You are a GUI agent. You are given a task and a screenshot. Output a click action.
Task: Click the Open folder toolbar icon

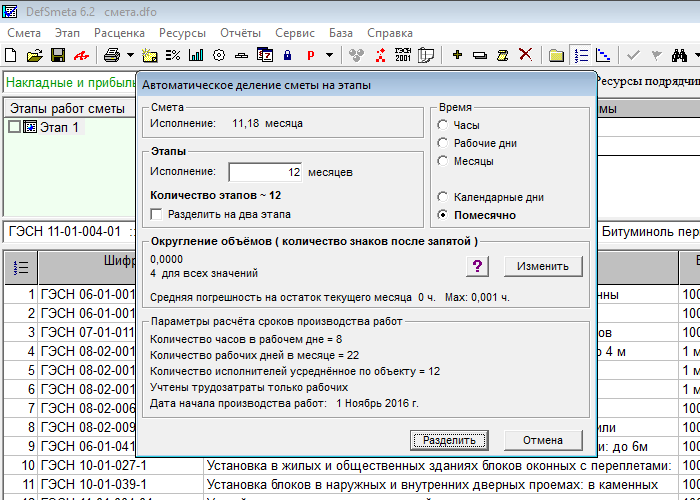[35, 54]
